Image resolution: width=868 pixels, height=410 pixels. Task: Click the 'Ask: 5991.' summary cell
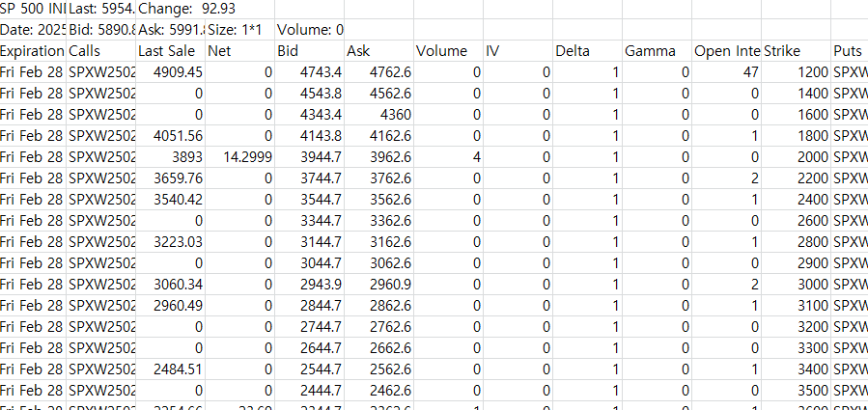pos(171,30)
